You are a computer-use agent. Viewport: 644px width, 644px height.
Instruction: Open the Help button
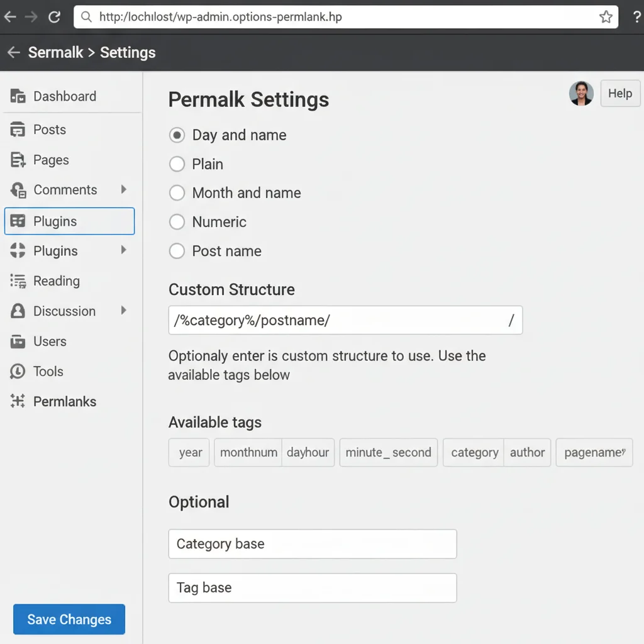pos(620,93)
